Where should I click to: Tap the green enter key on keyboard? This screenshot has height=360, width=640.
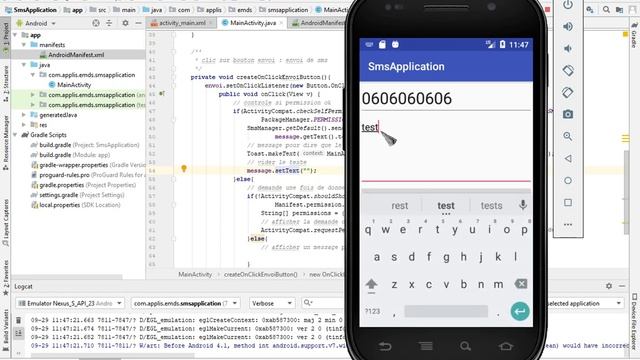(x=520, y=311)
